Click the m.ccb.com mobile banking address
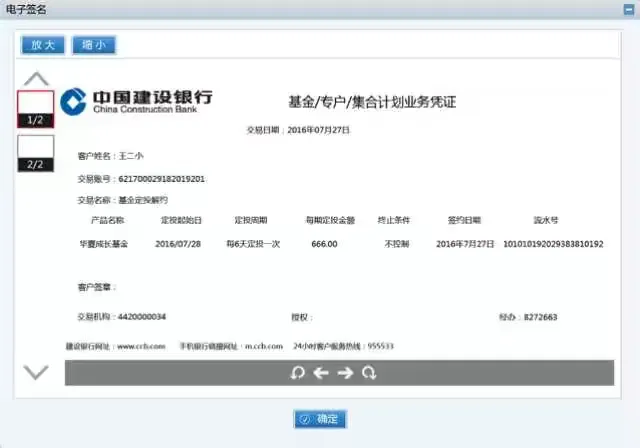This screenshot has height=448, width=640. pos(263,346)
